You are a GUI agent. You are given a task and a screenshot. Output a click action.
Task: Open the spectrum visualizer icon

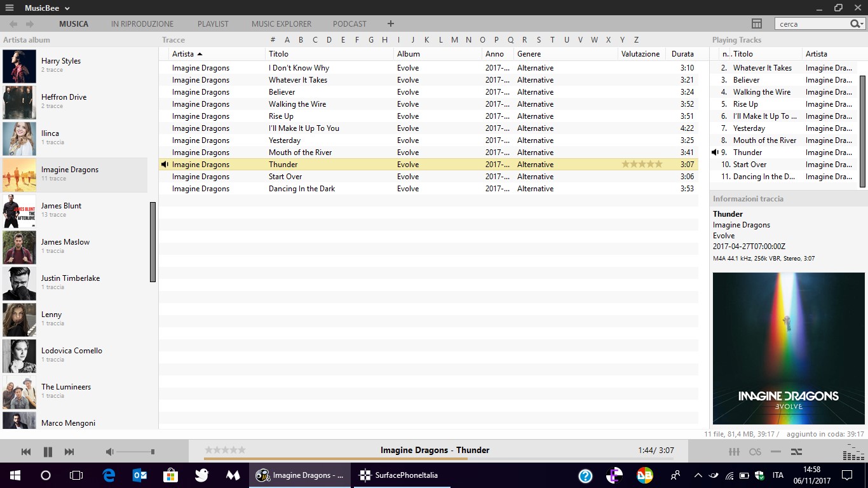tap(853, 452)
